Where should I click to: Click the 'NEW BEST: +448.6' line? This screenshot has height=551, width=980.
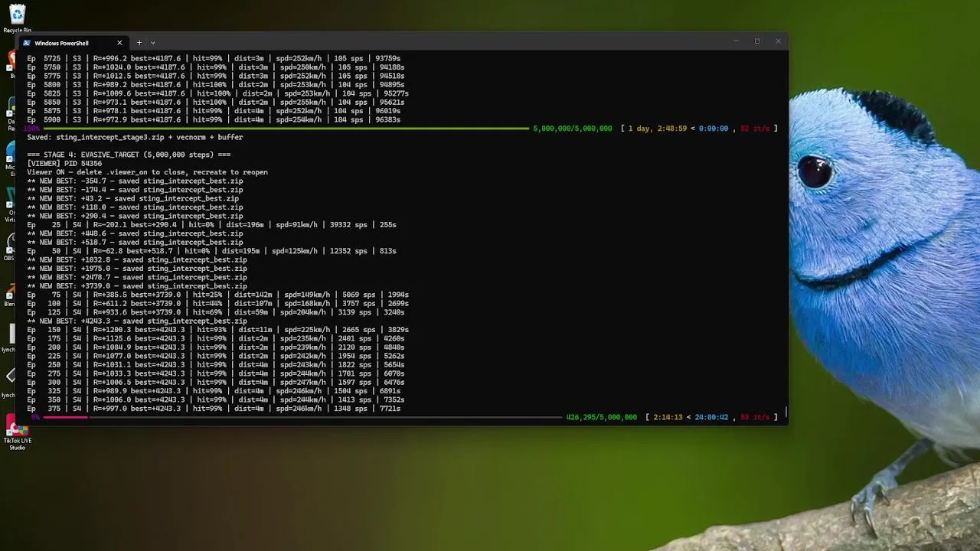click(x=135, y=233)
